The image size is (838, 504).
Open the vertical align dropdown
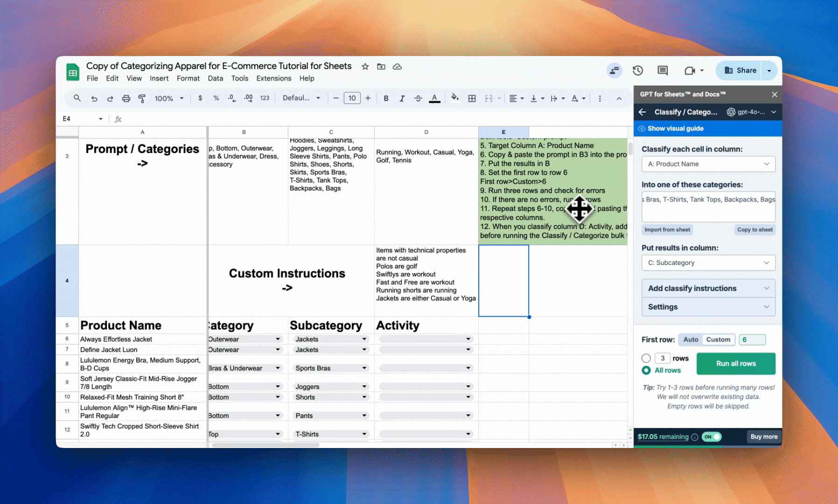pyautogui.click(x=538, y=98)
